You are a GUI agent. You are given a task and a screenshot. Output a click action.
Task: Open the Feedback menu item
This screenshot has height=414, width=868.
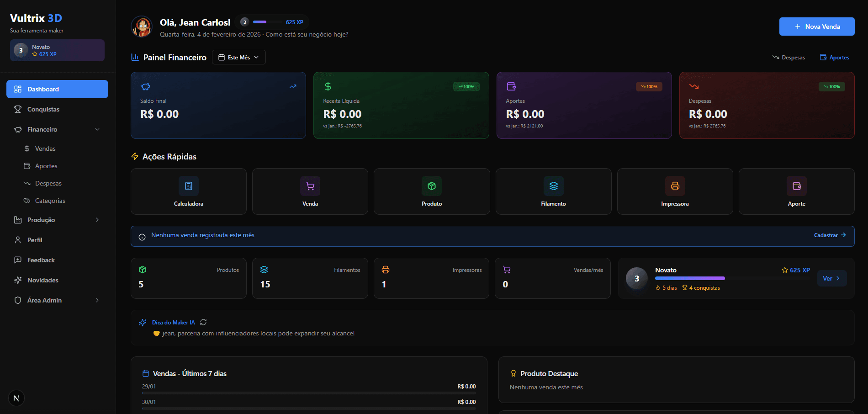[41, 260]
